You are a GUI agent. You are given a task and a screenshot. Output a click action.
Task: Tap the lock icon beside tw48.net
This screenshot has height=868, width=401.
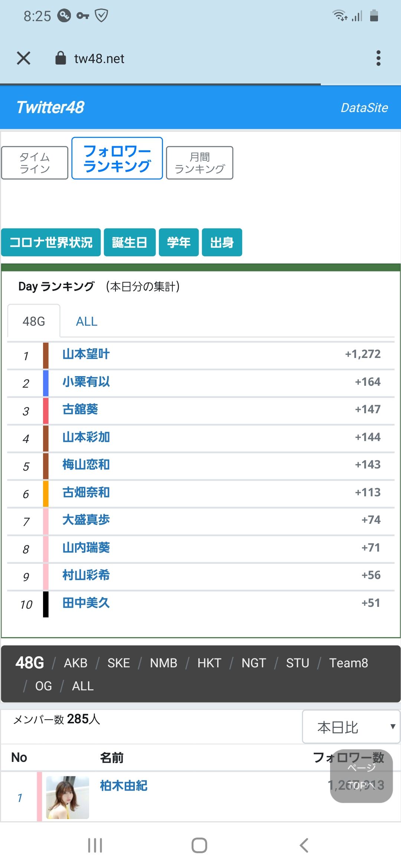click(x=61, y=58)
